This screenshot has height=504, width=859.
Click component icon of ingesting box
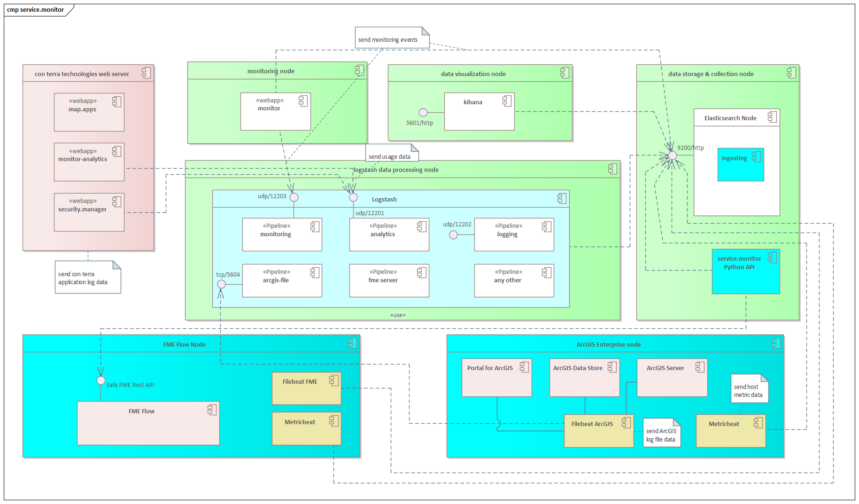pos(756,156)
